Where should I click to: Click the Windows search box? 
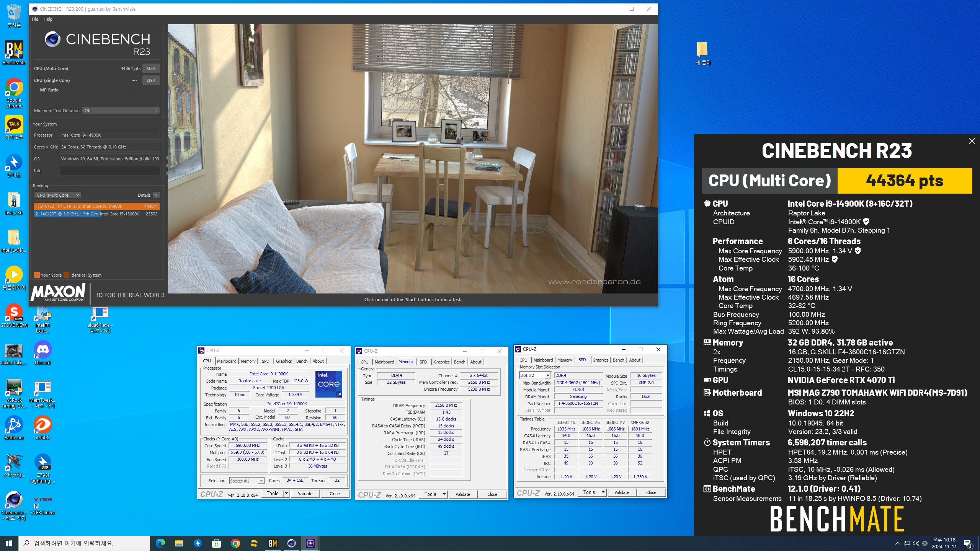[x=84, y=543]
